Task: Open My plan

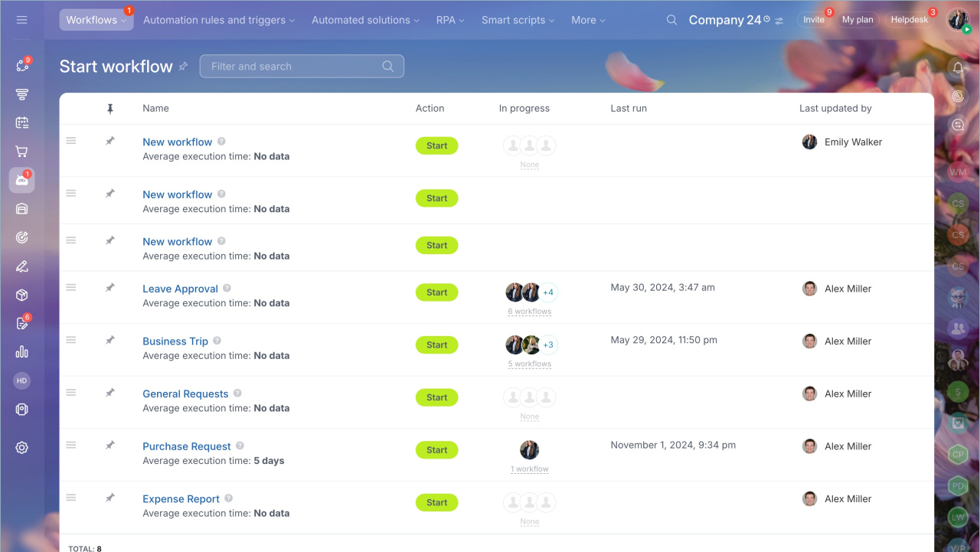Action: pos(857,20)
